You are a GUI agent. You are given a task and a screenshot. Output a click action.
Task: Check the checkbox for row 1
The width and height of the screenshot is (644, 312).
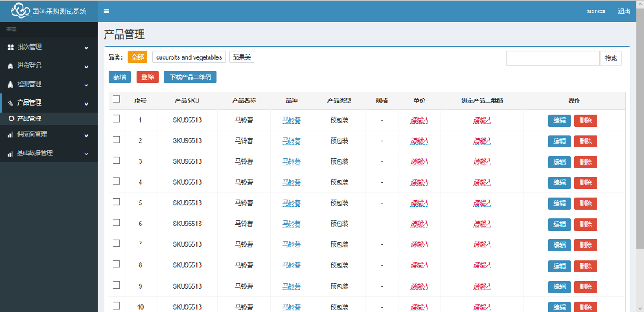click(x=116, y=119)
